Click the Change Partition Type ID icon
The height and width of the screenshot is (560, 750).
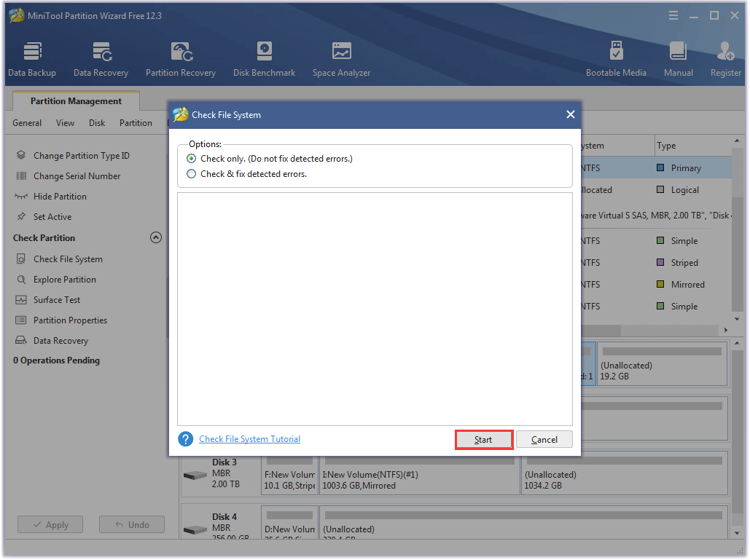[21, 155]
